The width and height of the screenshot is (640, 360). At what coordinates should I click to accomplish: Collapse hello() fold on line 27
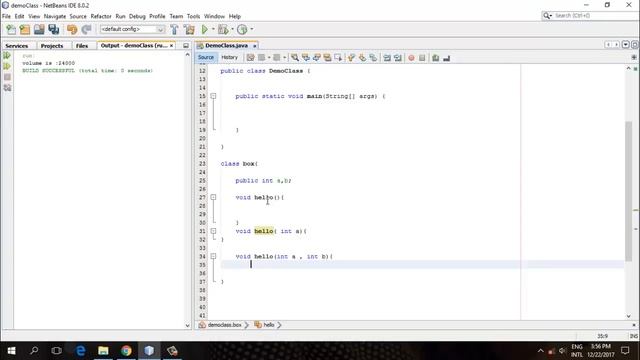click(213, 197)
